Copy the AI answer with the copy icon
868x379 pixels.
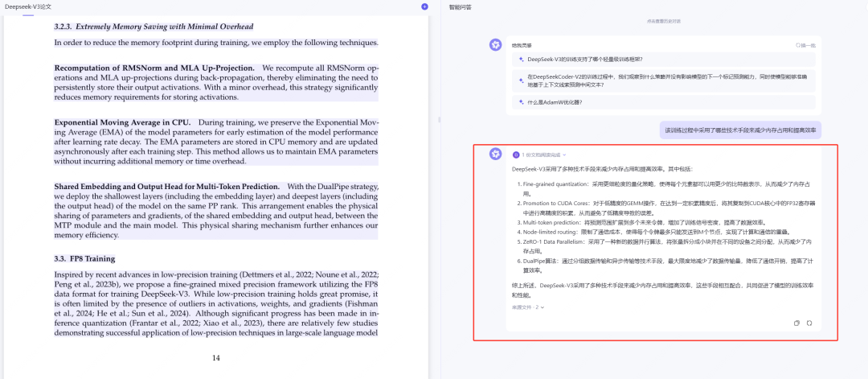coord(796,323)
